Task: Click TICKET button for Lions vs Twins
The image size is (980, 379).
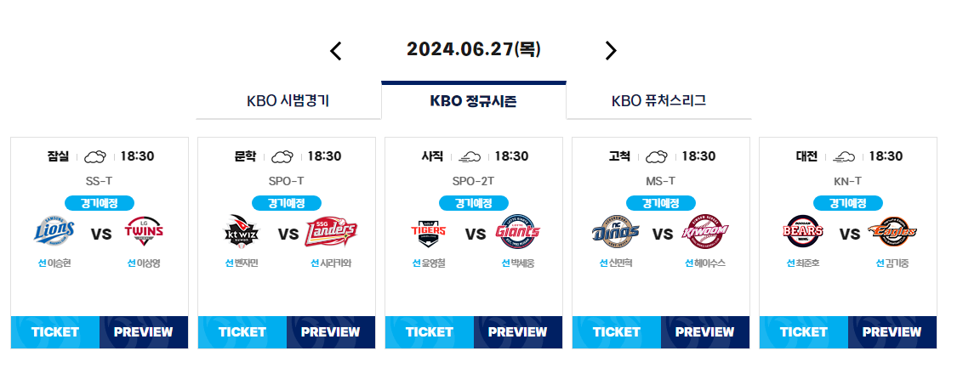Action: coord(55,332)
